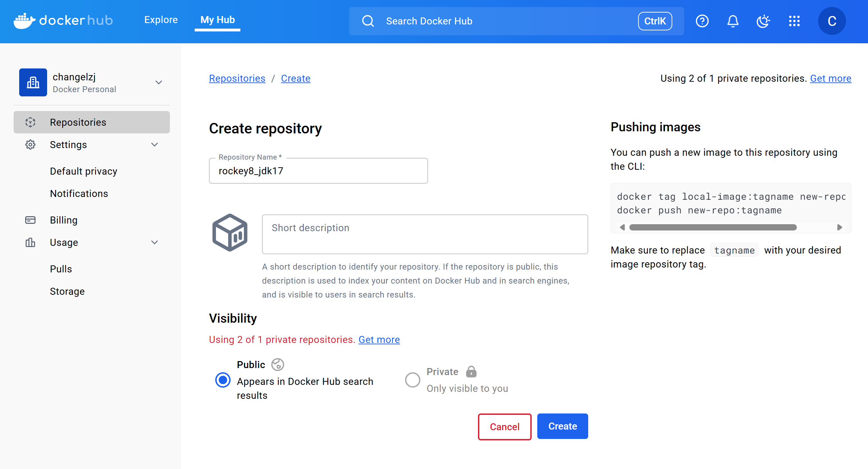Open Billing in the sidebar
868x469 pixels.
point(64,220)
